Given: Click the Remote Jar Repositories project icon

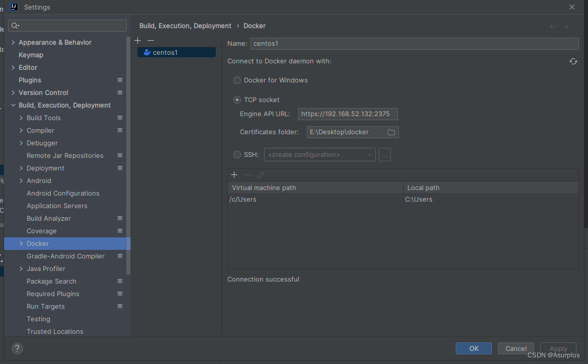Looking at the screenshot, I should click(x=120, y=155).
